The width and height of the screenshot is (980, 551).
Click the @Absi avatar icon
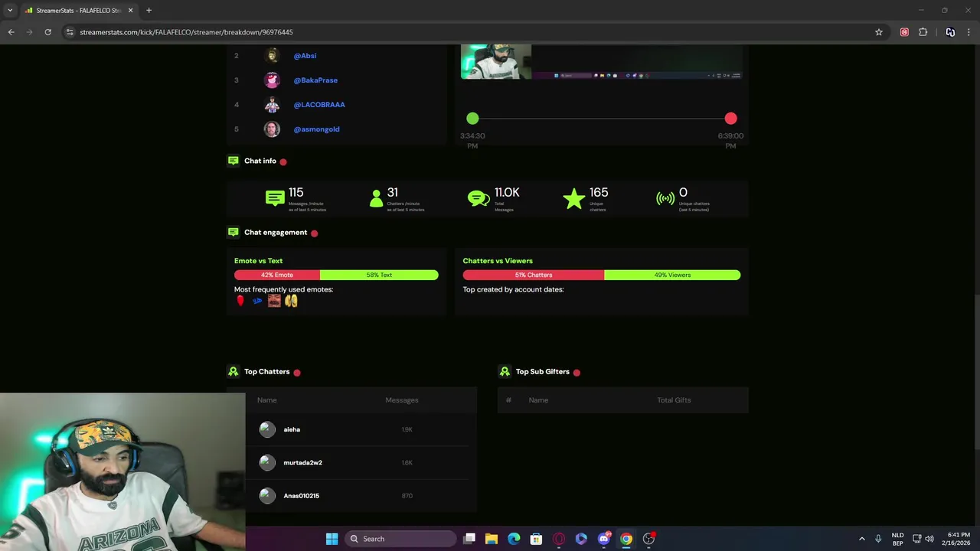click(x=272, y=55)
